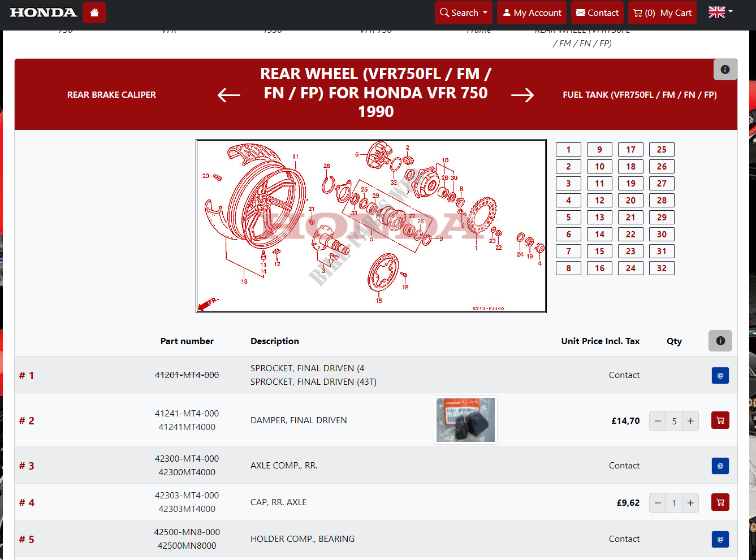Image resolution: width=756 pixels, height=560 pixels.
Task: Select part number button 16
Action: pos(599,268)
